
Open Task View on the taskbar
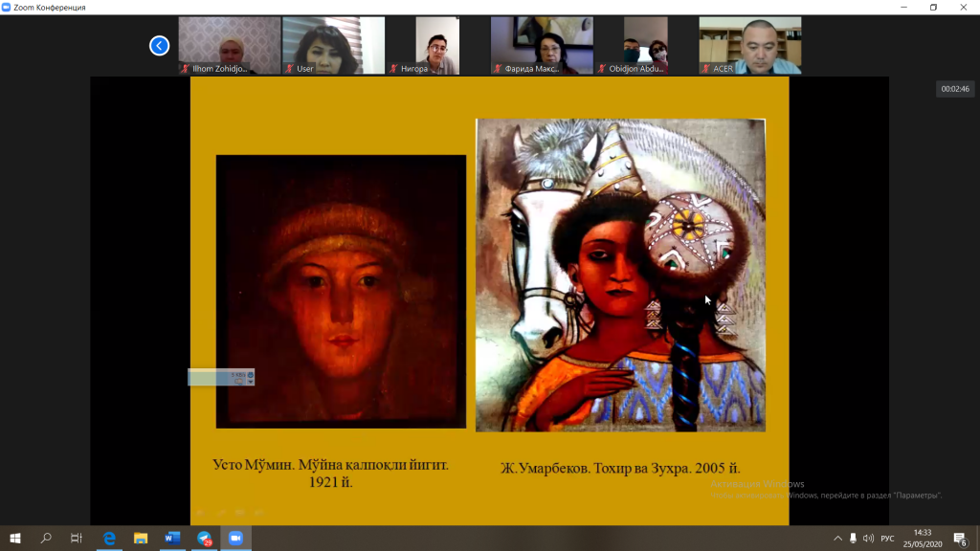click(x=77, y=539)
